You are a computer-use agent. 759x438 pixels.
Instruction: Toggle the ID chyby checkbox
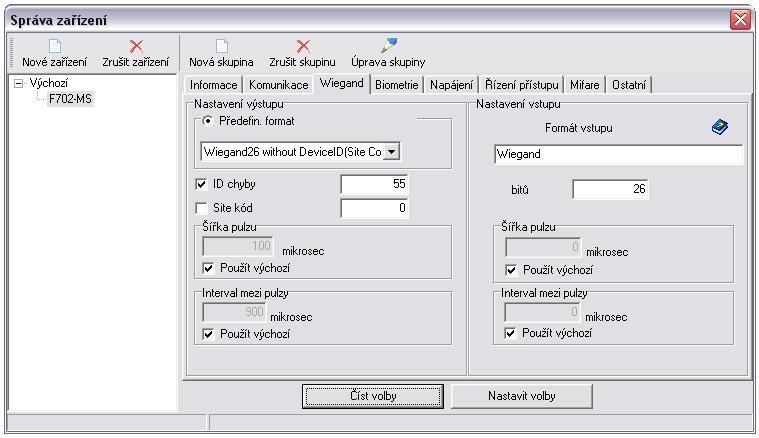click(x=201, y=185)
